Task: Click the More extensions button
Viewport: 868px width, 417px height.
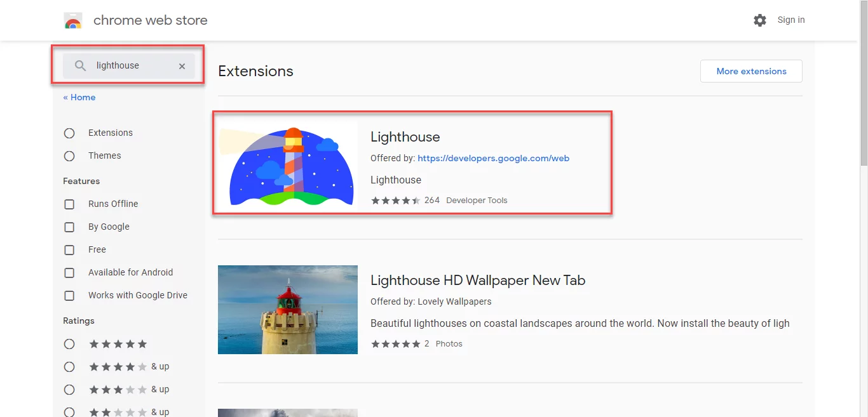Action: click(751, 71)
